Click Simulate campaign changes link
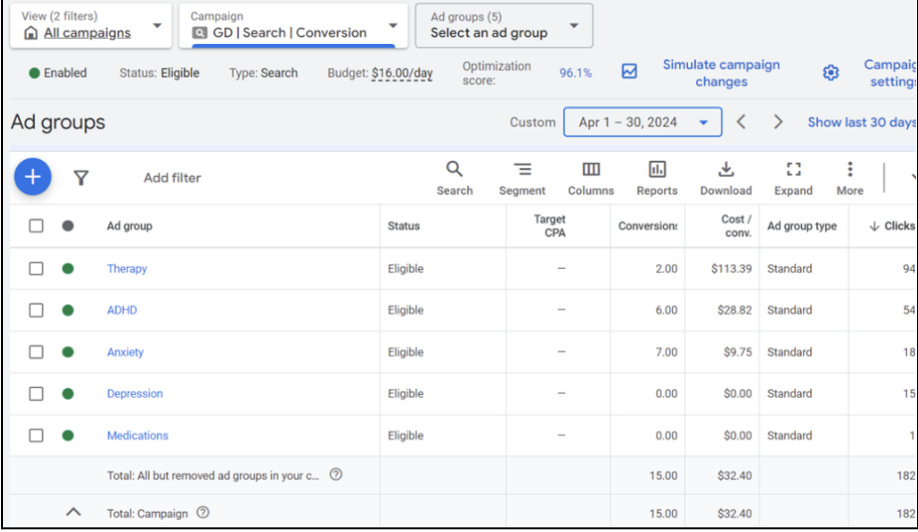The width and height of the screenshot is (918, 532). click(x=720, y=73)
